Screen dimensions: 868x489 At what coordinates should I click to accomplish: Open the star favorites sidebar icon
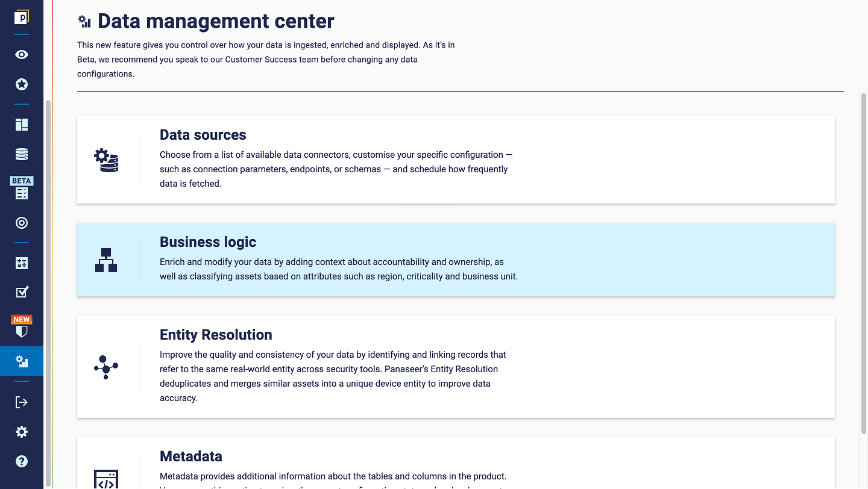22,84
